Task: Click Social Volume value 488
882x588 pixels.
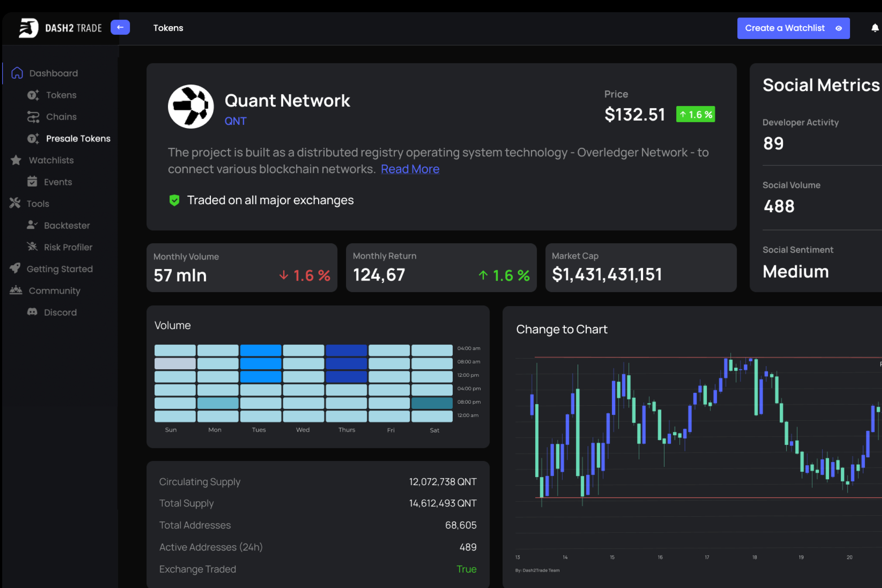Action: click(779, 206)
